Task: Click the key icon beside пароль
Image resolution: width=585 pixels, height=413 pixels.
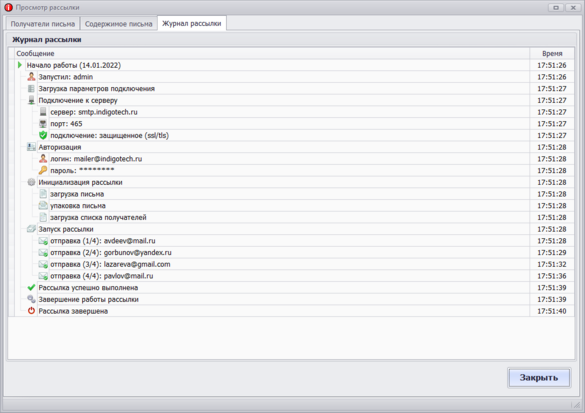Action: [x=43, y=170]
